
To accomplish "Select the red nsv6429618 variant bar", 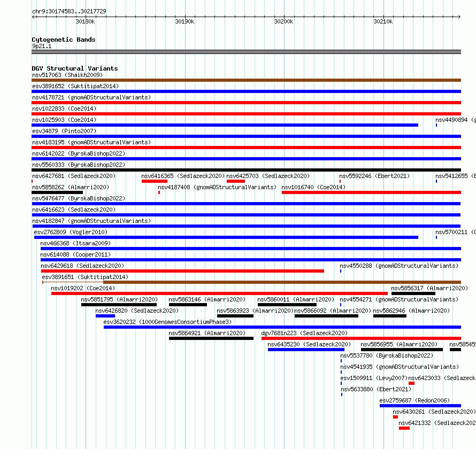I will coord(182,271).
